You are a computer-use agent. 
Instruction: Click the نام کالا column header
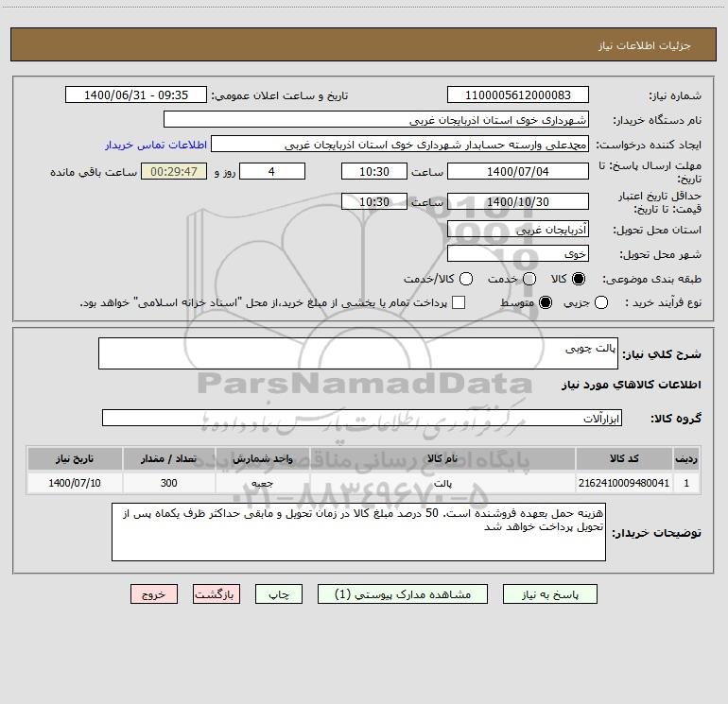point(442,458)
